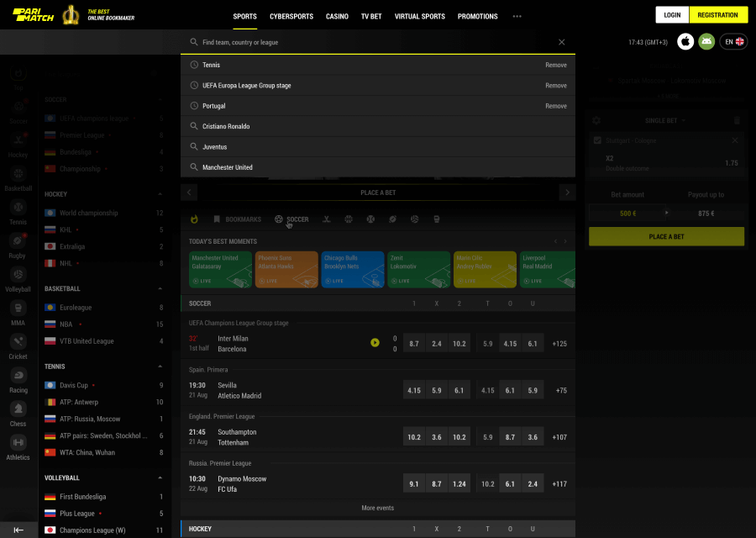This screenshot has height=538, width=756.
Task: Collapse the HOCKEY section in sidebar
Action: tap(160, 194)
